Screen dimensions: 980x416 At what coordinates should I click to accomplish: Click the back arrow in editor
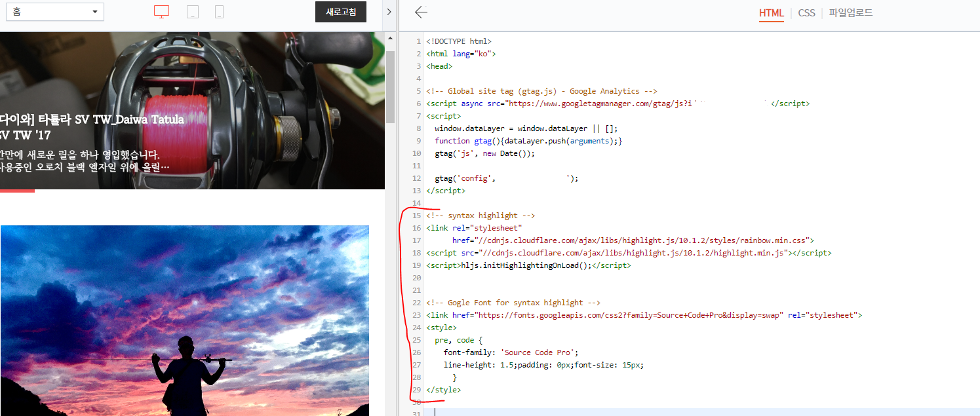point(421,12)
